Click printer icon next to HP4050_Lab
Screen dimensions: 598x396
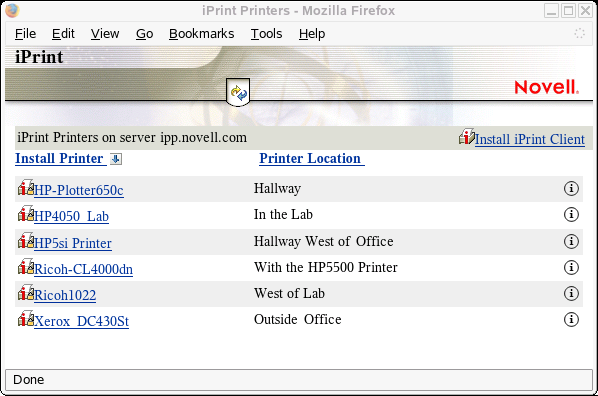tap(26, 214)
